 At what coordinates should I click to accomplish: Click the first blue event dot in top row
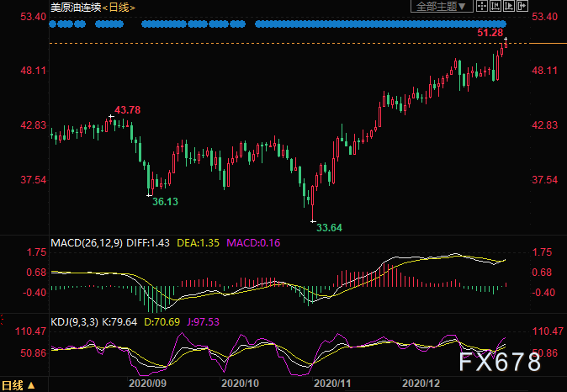pos(53,24)
